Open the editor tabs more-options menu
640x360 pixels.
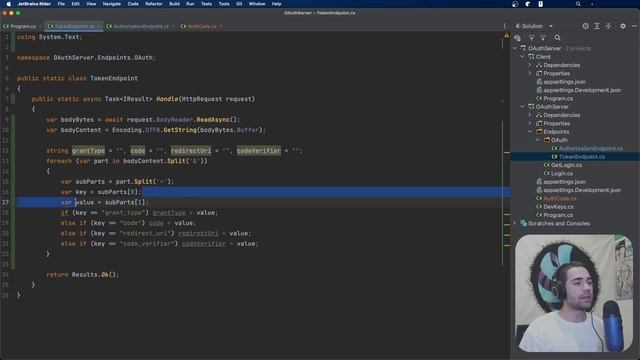point(504,26)
